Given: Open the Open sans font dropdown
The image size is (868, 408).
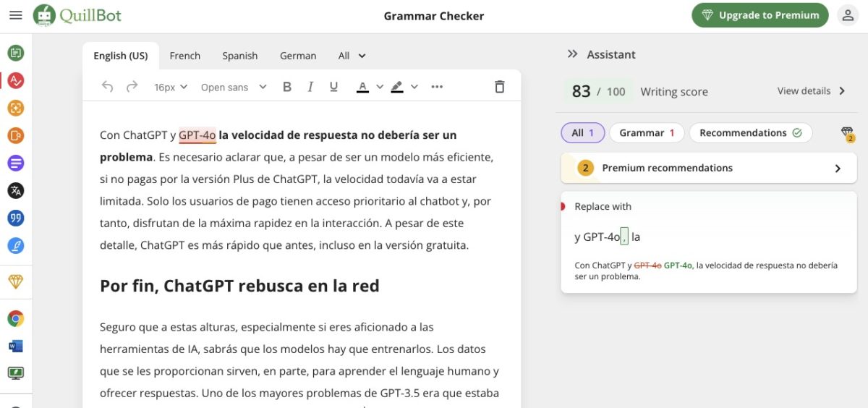Looking at the screenshot, I should pos(234,87).
